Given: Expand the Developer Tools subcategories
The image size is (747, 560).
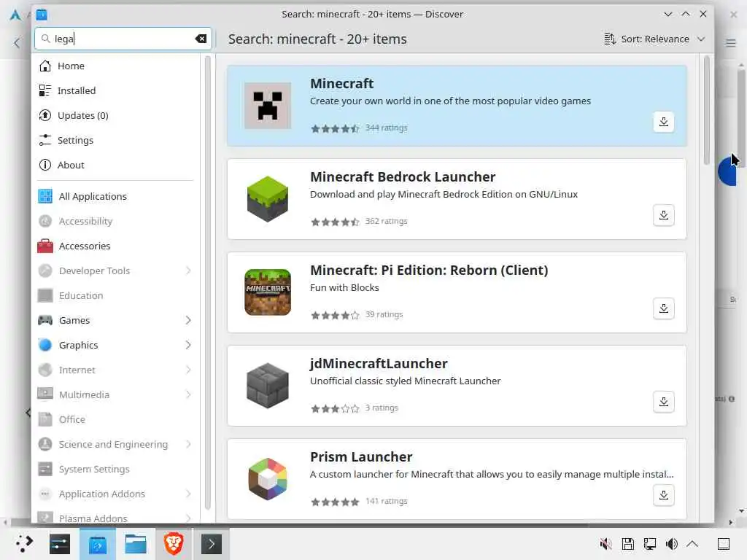Looking at the screenshot, I should pos(188,271).
